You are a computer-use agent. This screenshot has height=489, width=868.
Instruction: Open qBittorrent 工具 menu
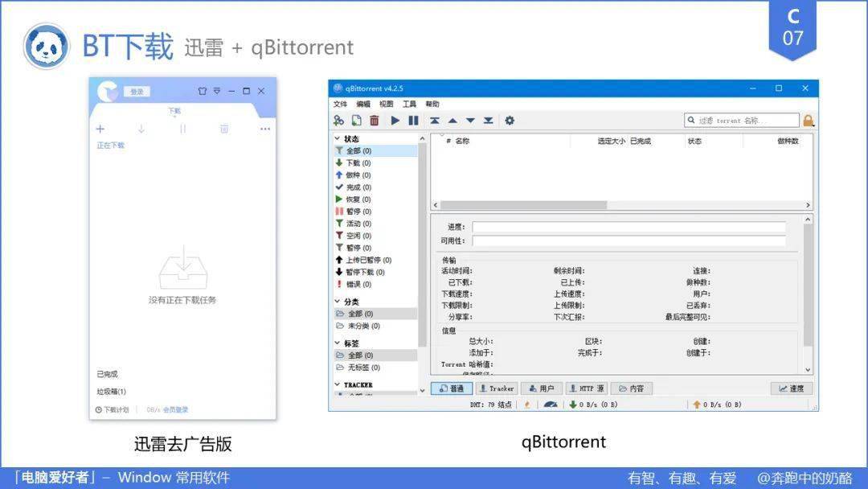[x=409, y=104]
